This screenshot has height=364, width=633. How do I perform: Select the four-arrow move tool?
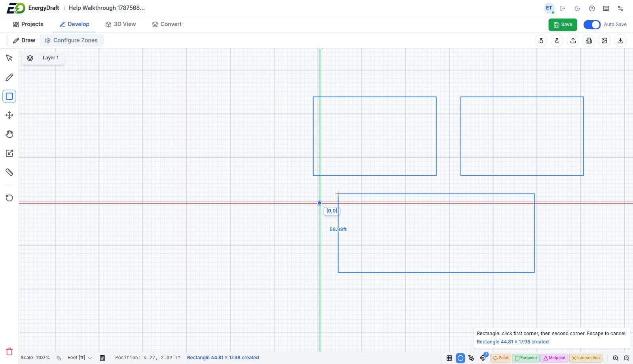coord(9,115)
